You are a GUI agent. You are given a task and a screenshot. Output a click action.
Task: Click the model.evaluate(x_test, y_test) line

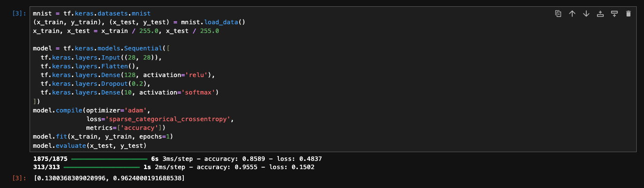pyautogui.click(x=90, y=145)
